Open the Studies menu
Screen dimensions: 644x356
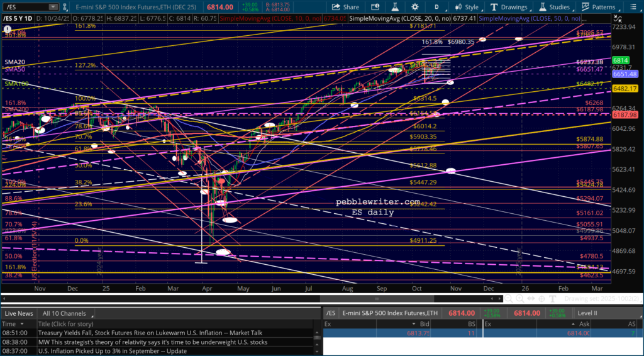(x=554, y=7)
